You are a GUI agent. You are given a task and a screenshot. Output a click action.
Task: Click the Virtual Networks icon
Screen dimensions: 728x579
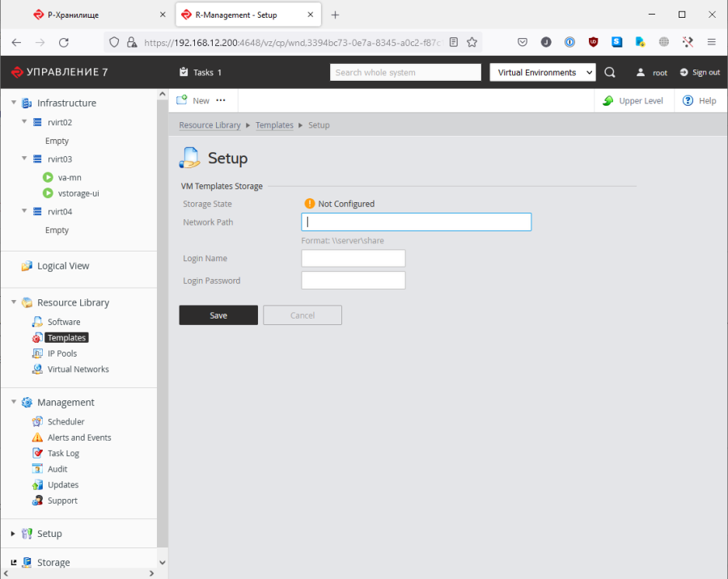point(37,370)
